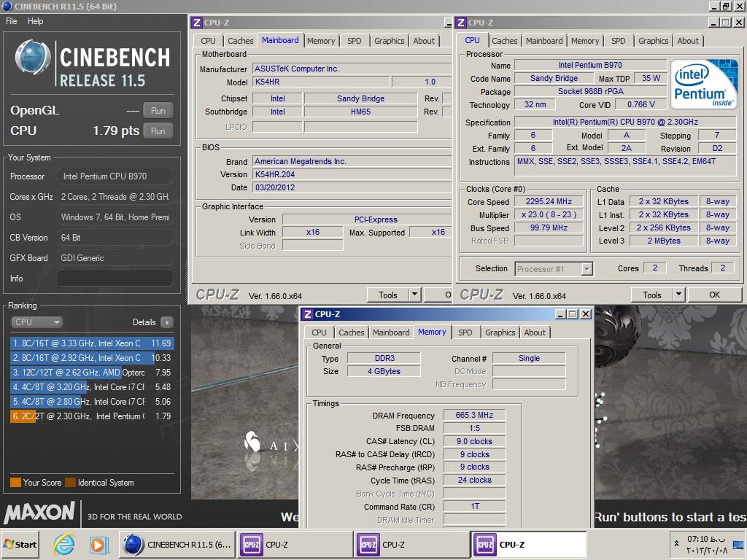Open the File menu in Cinebench

pos(12,21)
